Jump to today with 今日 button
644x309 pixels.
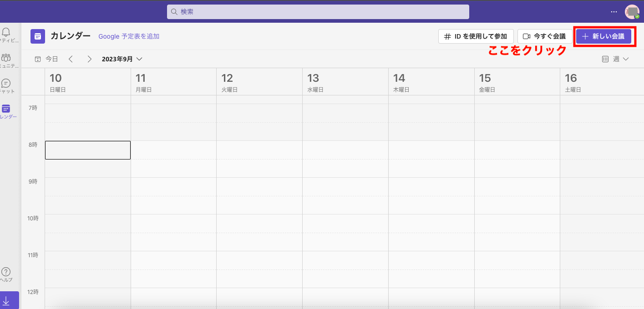[47, 59]
